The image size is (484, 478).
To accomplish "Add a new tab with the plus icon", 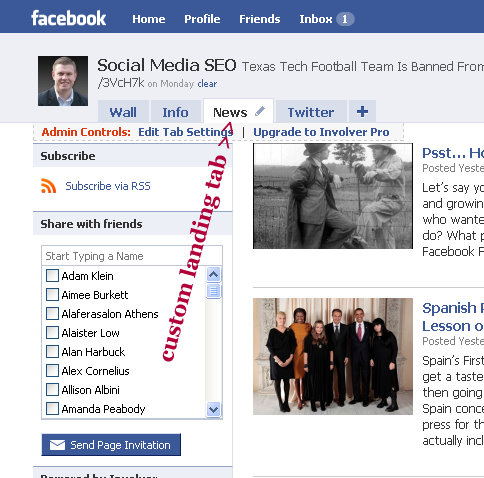I will 362,111.
